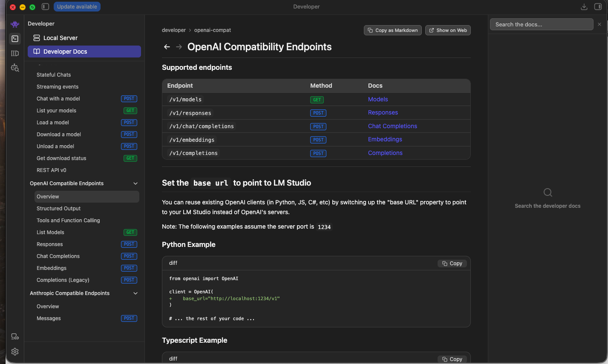Screen dimensions: 608x364
Task: Go back using the left arrow
Action: pos(167,47)
